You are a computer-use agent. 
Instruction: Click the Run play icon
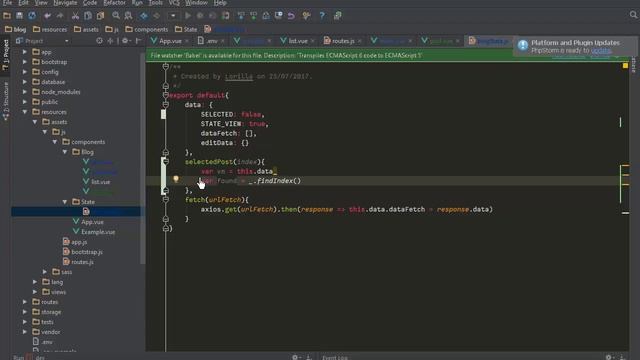click(188, 16)
